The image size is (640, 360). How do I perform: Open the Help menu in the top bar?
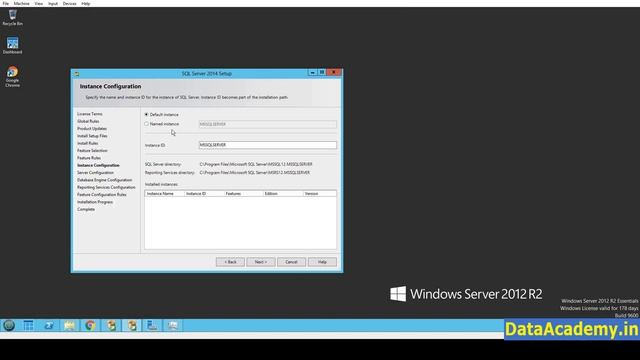[86, 3]
